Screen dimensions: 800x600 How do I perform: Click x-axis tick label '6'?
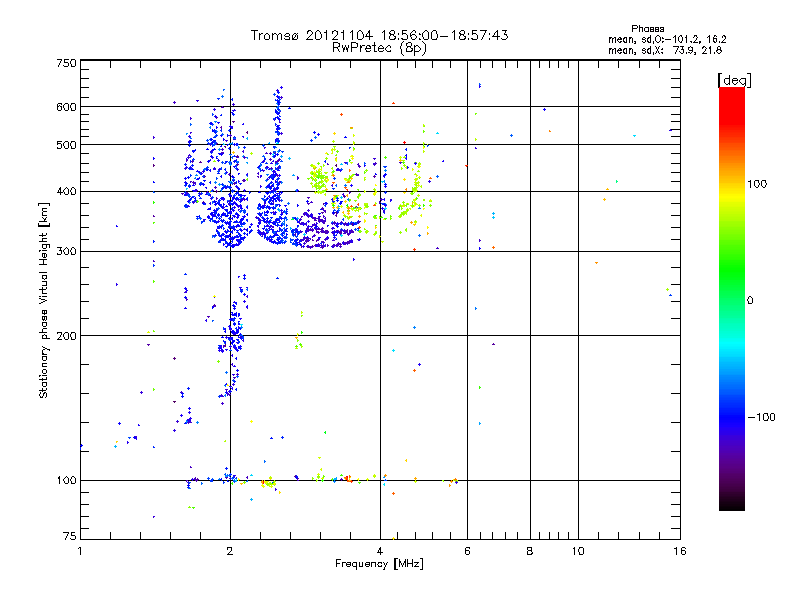pos(467,551)
